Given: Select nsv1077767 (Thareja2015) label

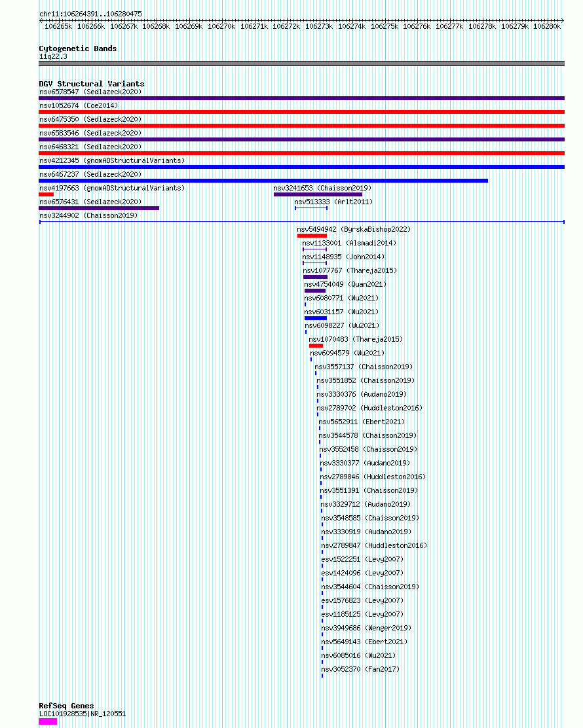Looking at the screenshot, I should pos(350,270).
